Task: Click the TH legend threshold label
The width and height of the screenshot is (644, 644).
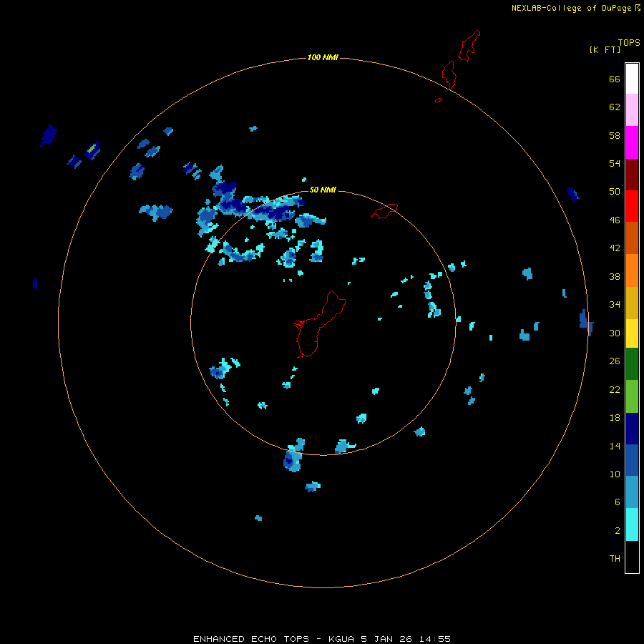Action: (x=615, y=559)
